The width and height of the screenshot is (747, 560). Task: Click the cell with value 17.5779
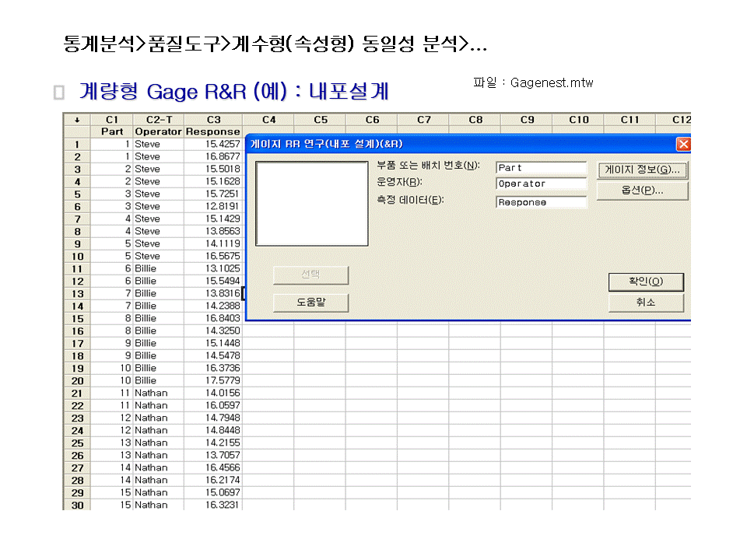[x=213, y=380]
